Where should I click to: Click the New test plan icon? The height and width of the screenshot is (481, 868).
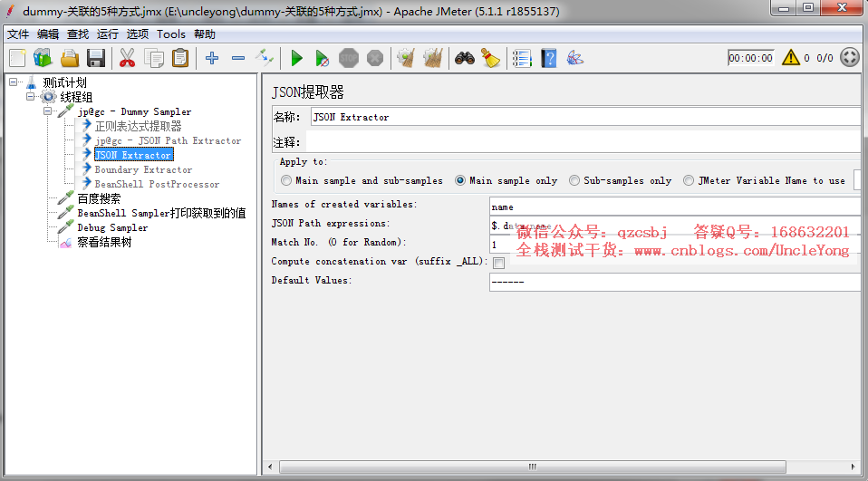coord(17,58)
